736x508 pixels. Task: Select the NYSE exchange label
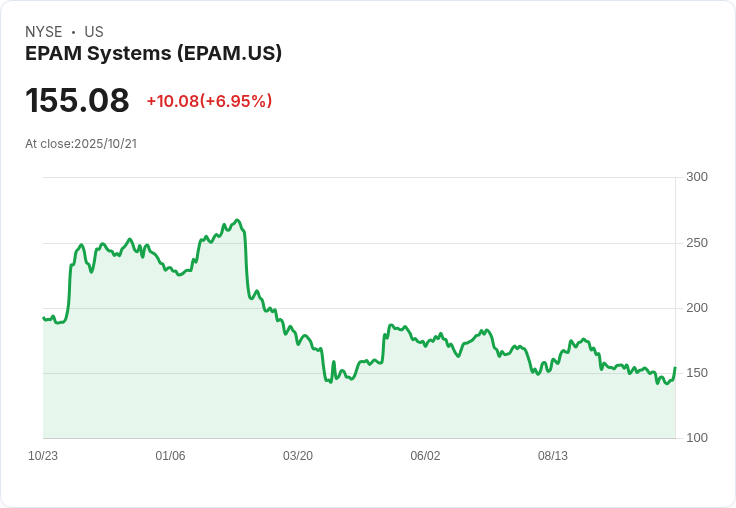44,32
